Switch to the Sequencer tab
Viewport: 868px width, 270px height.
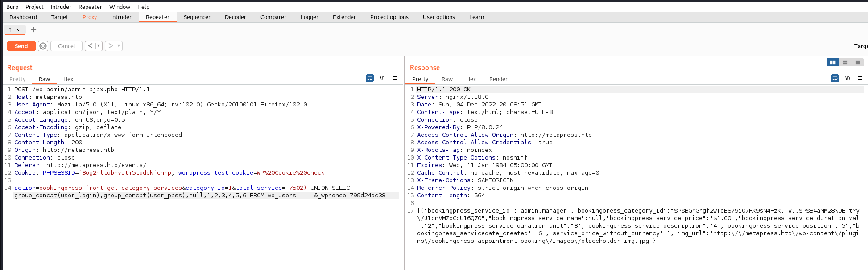197,17
